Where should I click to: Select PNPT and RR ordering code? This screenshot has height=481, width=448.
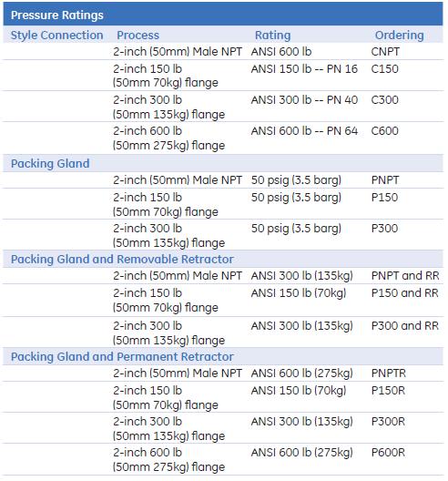tap(405, 275)
